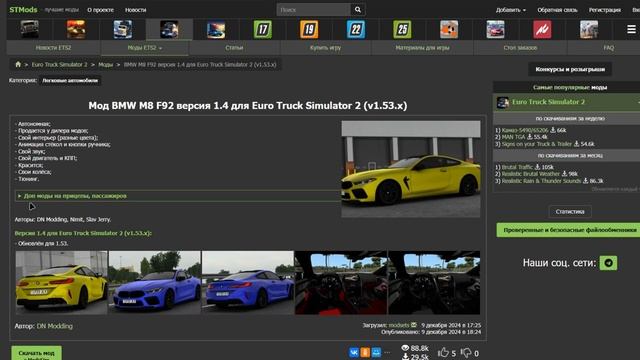The width and height of the screenshot is (640, 360).
Task: Open the modsets uploader link
Action: coord(399,325)
